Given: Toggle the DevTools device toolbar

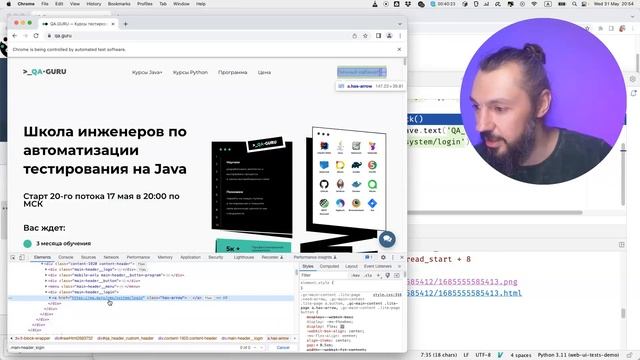Looking at the screenshot, I should (22, 258).
